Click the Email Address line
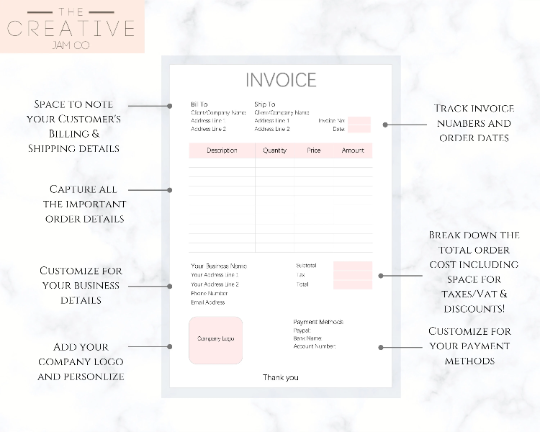 (208, 302)
